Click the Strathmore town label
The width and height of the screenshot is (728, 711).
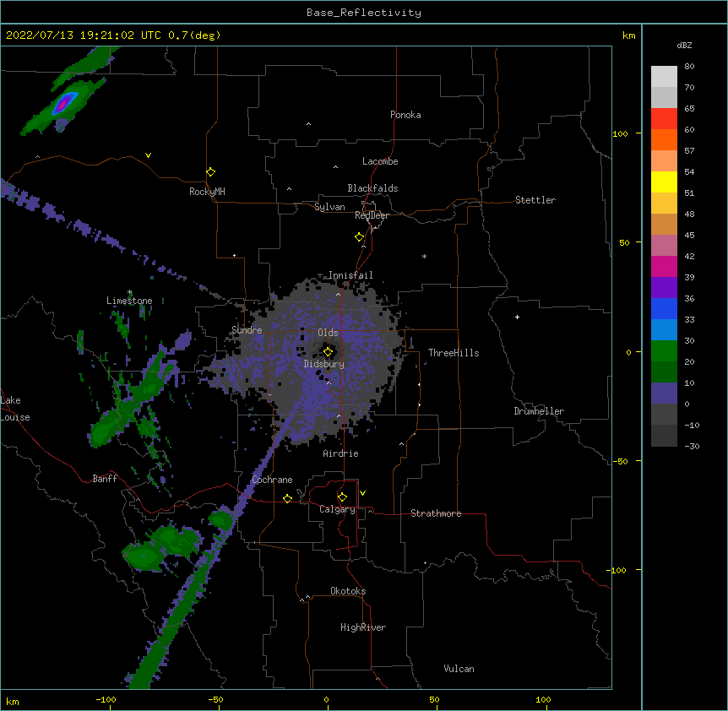point(436,513)
